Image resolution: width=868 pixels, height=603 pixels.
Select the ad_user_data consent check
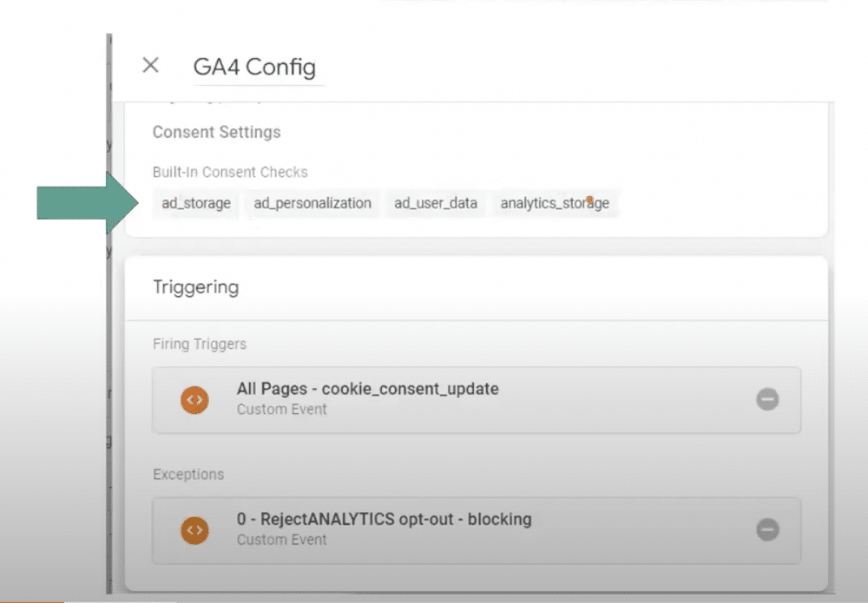point(436,204)
